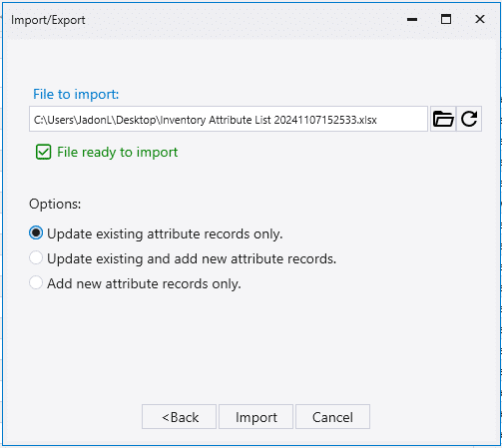The height and width of the screenshot is (448, 502).
Task: Click the Import button
Action: click(255, 417)
